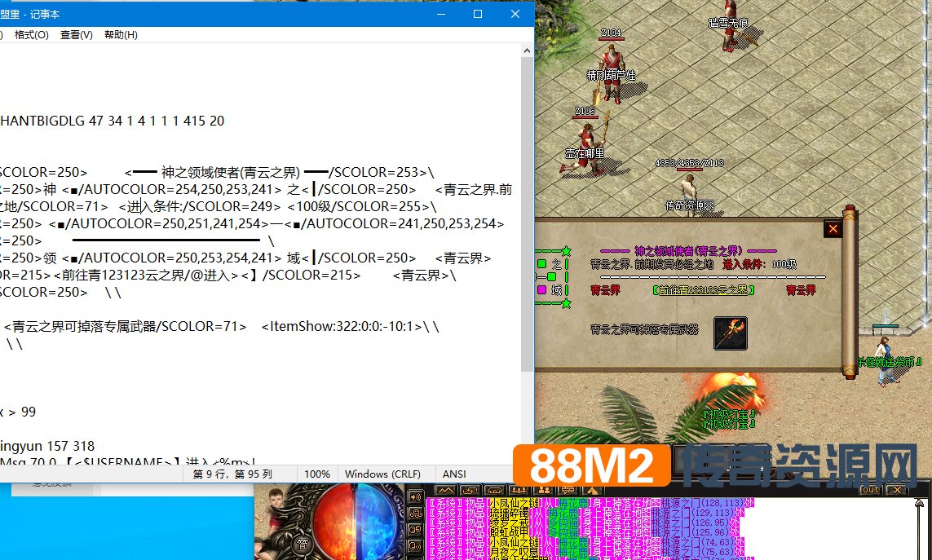Close the chat panel with its X button
Image resolution: width=932 pixels, height=560 pixels.
(897, 490)
